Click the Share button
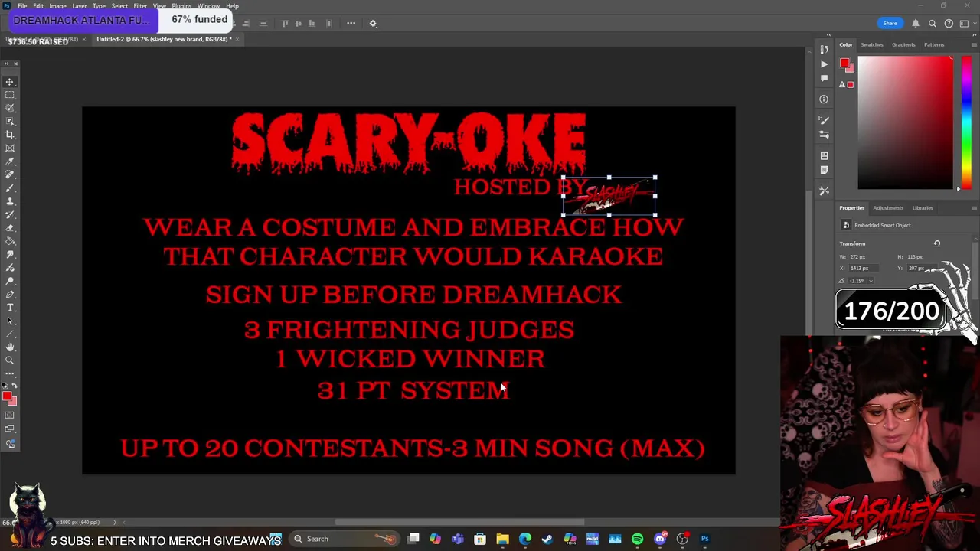 (x=890, y=23)
